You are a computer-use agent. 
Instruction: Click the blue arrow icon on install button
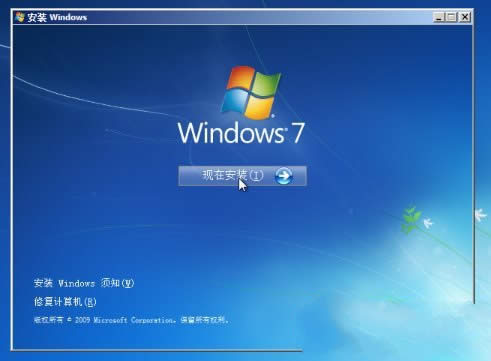[284, 176]
